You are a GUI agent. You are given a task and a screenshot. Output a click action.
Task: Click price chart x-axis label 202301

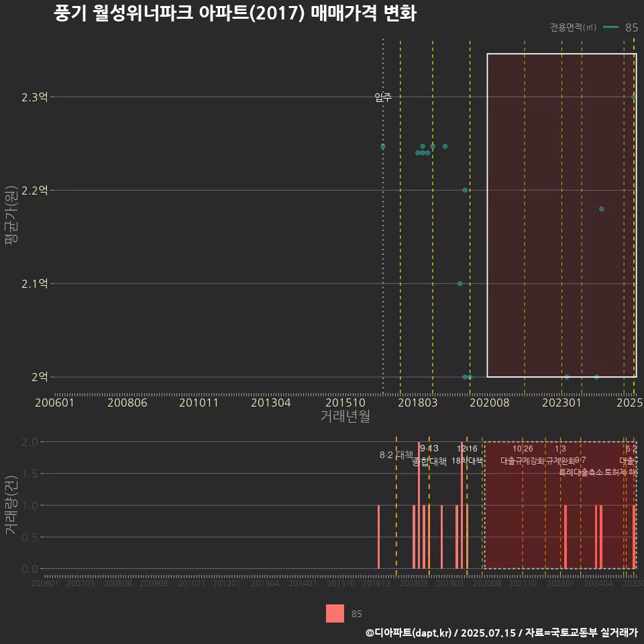pos(561,402)
